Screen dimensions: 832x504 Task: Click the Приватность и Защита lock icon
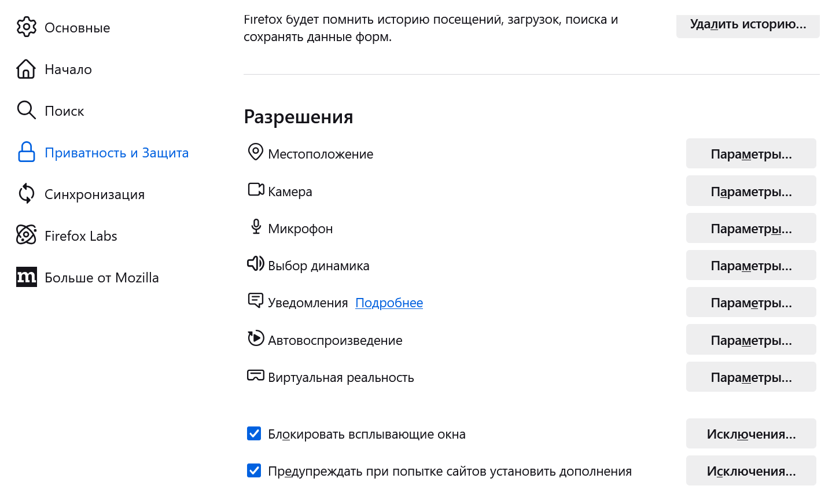(x=26, y=152)
